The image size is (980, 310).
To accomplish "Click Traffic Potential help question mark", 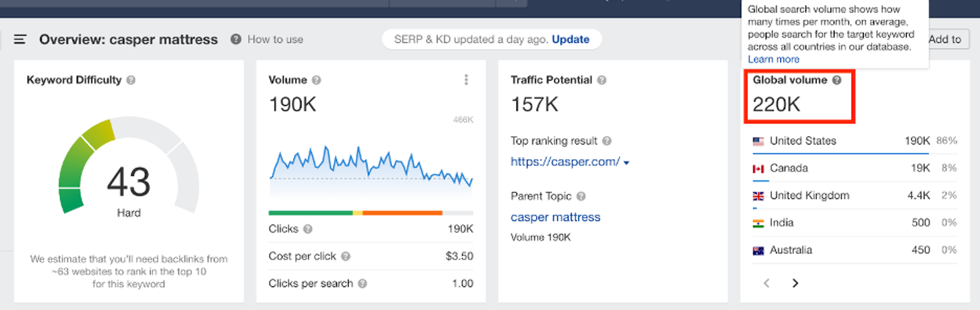I will point(602,80).
